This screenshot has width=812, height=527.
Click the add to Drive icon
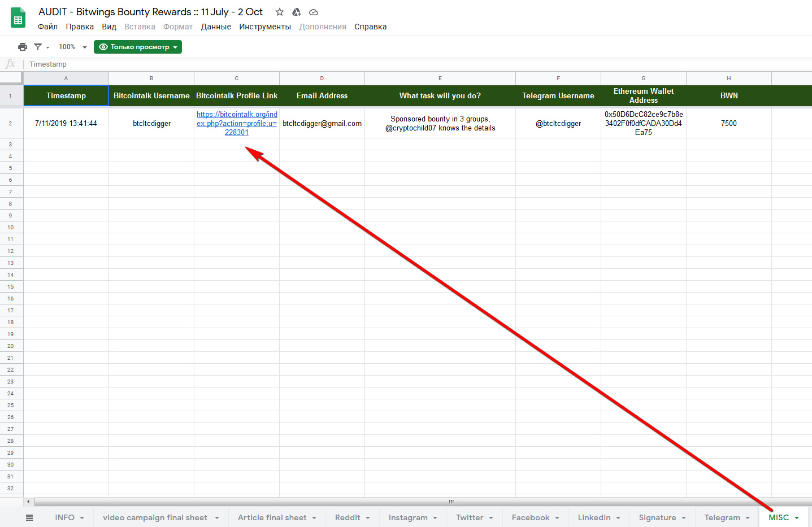click(x=297, y=12)
